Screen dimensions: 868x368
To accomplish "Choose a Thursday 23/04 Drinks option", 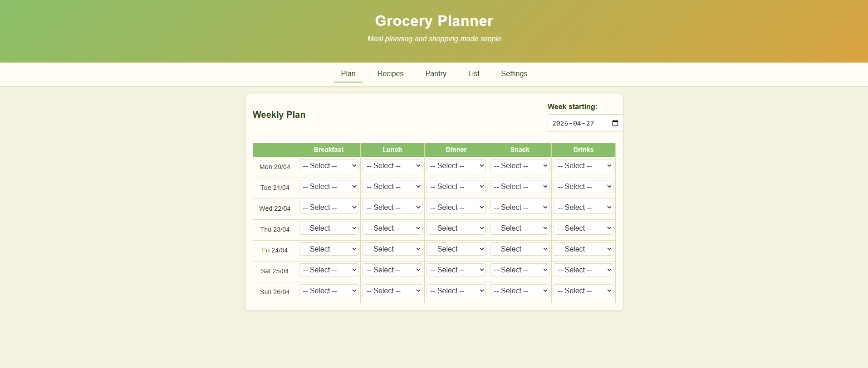I will 584,228.
